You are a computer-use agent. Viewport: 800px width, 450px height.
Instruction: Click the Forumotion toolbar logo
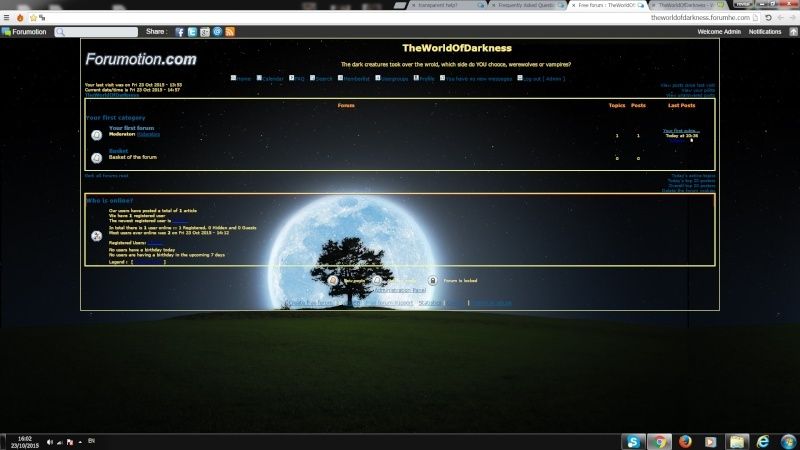coord(24,32)
